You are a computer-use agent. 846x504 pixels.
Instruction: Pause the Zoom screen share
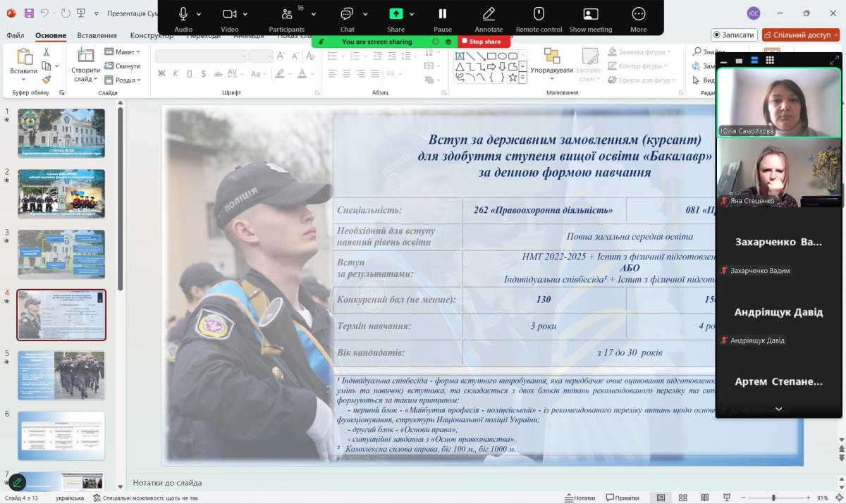[443, 14]
